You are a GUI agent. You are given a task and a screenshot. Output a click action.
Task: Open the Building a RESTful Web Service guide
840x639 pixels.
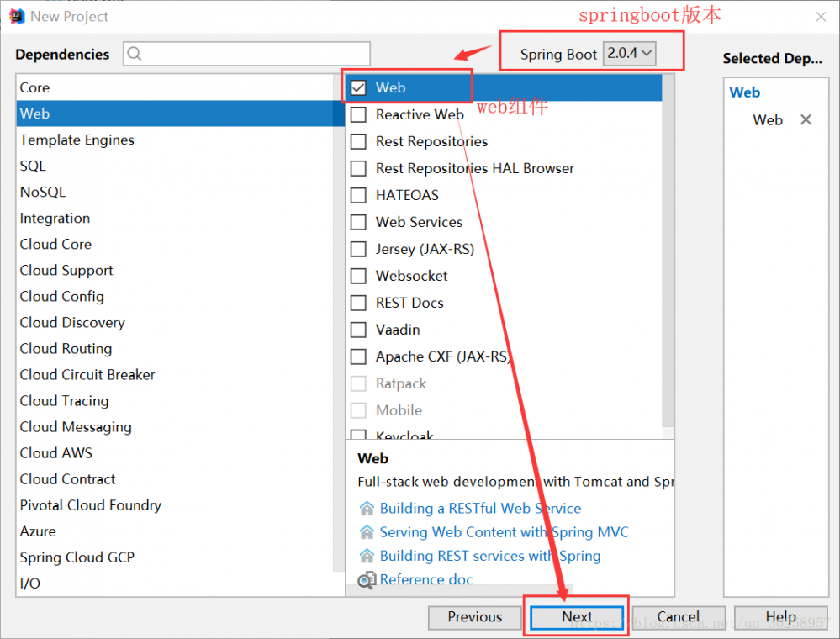click(480, 509)
